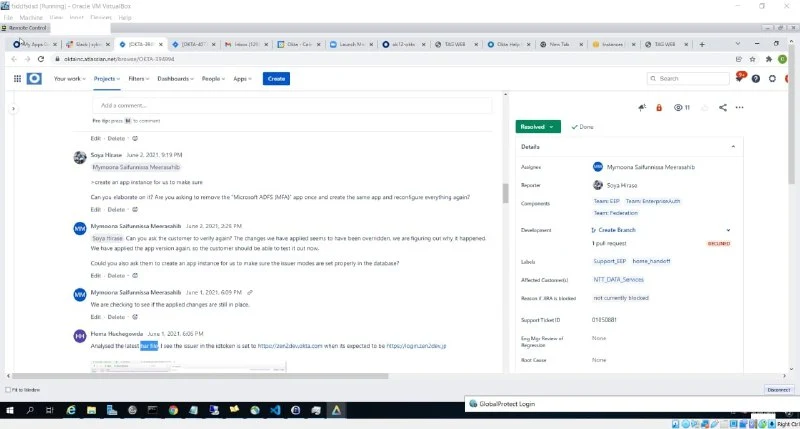The width and height of the screenshot is (800, 429).
Task: Click the Okta logo in Jira header
Action: [34, 79]
